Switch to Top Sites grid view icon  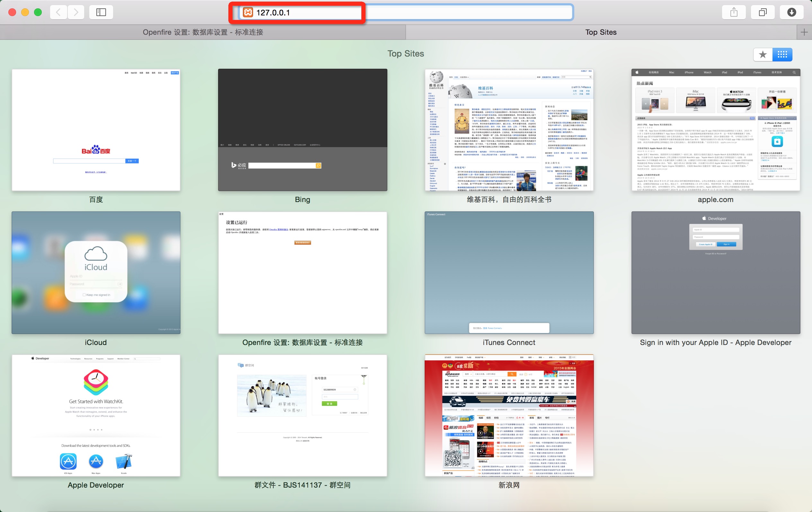[782, 55]
